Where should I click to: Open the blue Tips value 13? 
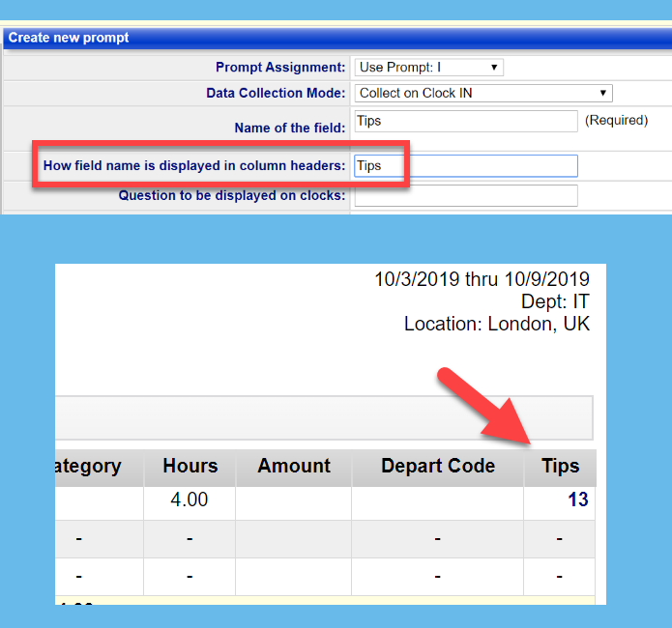click(x=578, y=500)
